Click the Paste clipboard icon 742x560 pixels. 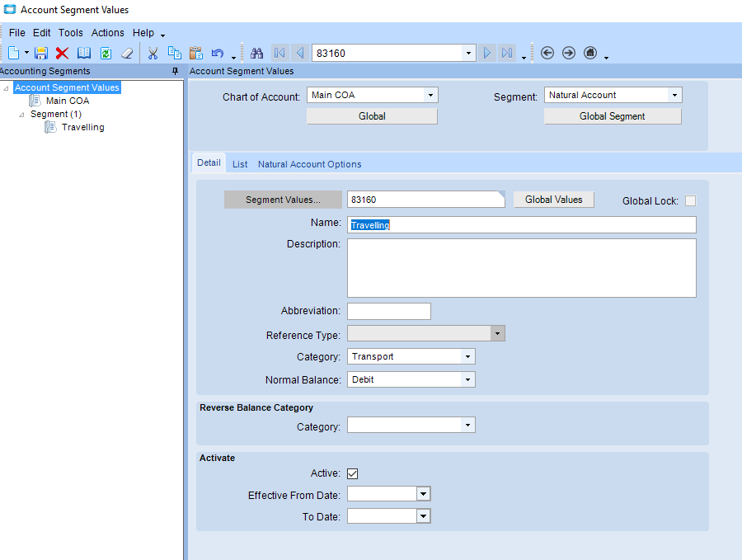[x=196, y=53]
